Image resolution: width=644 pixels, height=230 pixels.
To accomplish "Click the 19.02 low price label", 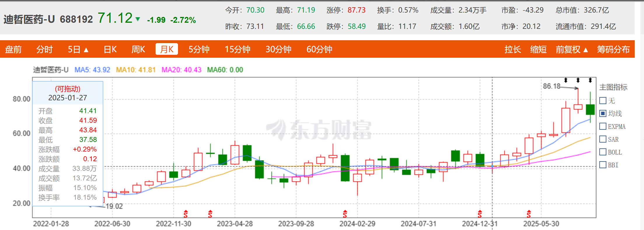I will coord(114,206).
